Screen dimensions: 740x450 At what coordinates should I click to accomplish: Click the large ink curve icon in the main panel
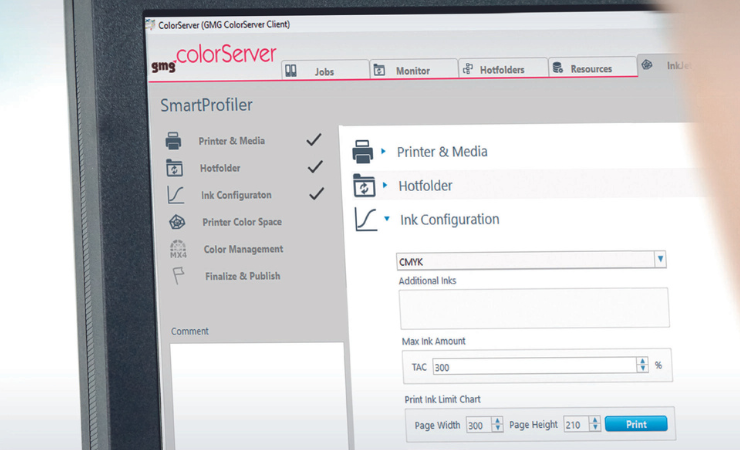(x=366, y=219)
